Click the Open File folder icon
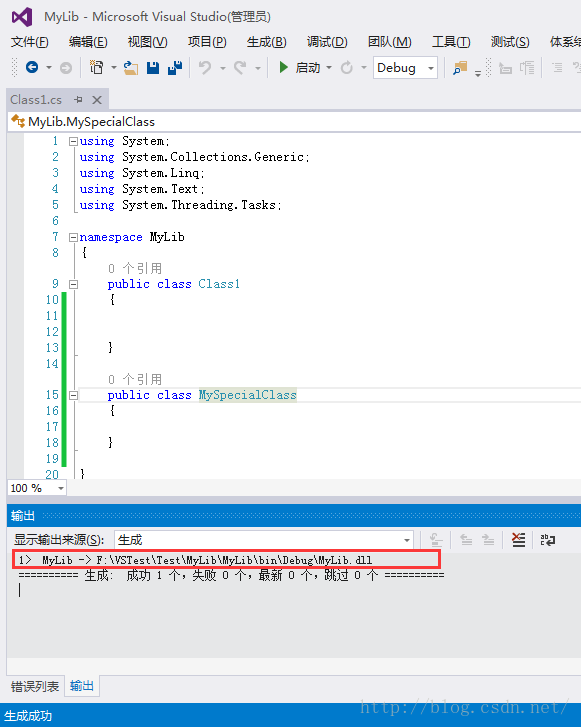This screenshot has width=581, height=727. [x=131, y=68]
